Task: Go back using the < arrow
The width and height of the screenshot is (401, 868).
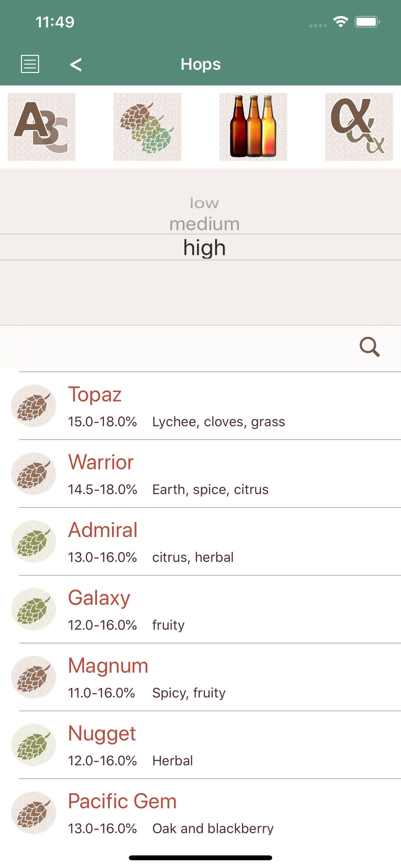Action: point(76,64)
